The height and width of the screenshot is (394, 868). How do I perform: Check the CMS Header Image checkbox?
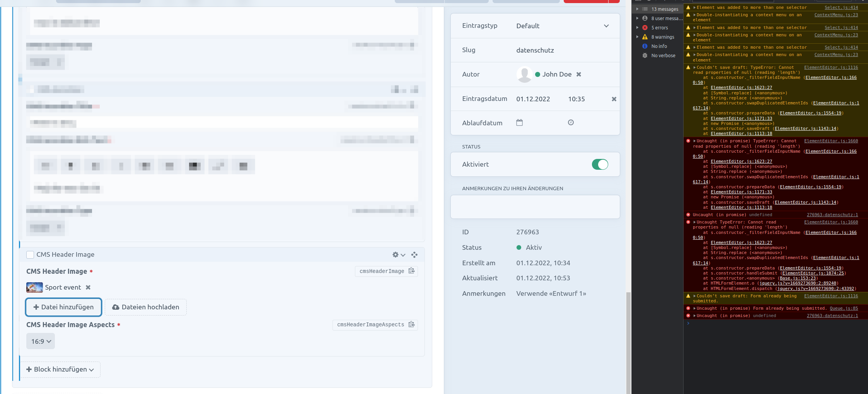[30, 254]
